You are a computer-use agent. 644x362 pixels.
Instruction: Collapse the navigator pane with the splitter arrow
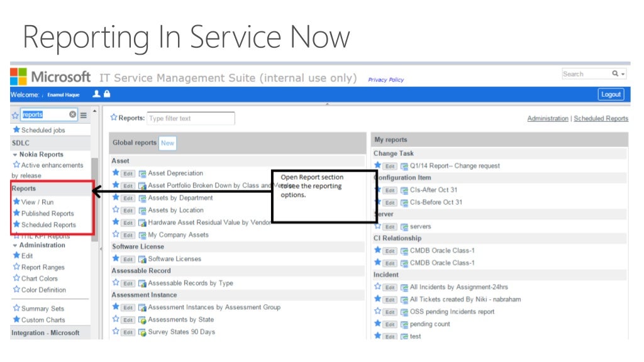(x=101, y=249)
